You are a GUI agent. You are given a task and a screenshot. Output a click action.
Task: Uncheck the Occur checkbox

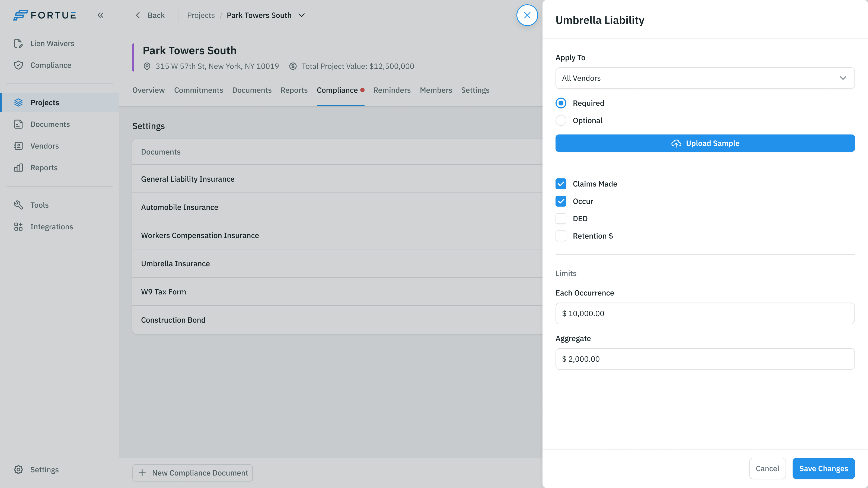coord(561,201)
